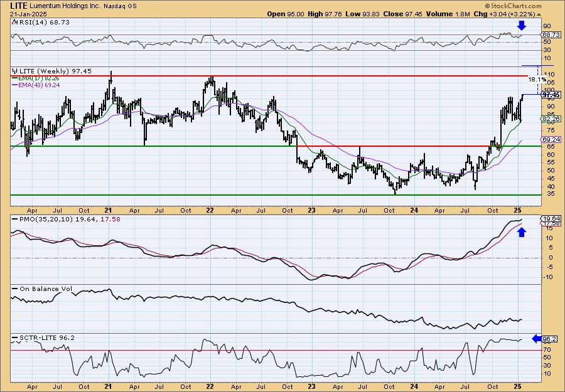
Task: Click the On Balance Vol panel label
Action: (46, 289)
